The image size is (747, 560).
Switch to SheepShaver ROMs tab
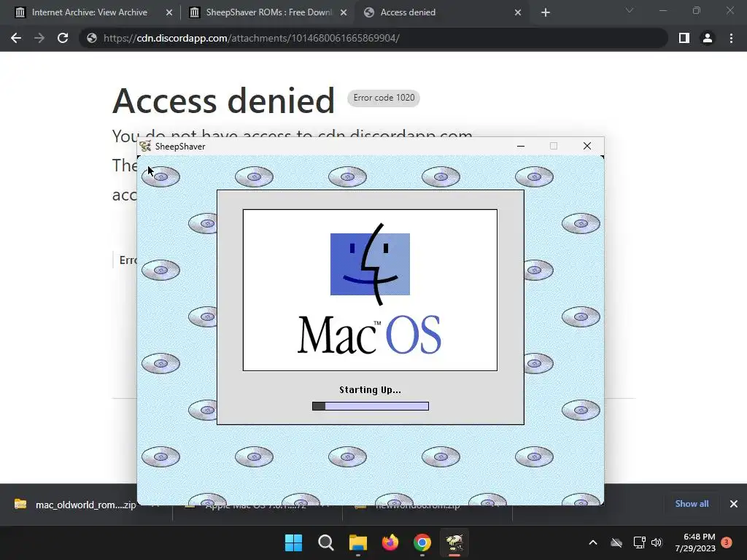[x=268, y=12]
